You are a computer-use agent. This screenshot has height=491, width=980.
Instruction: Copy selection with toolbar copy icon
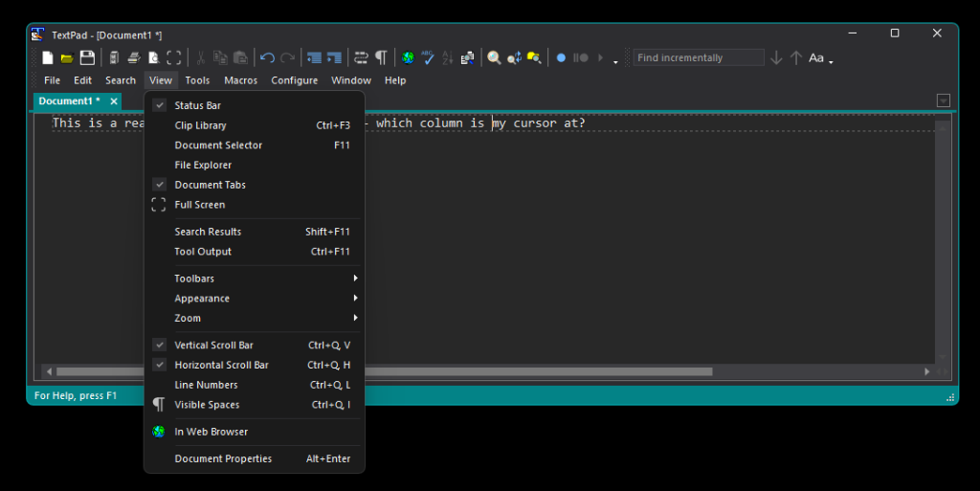tap(220, 57)
